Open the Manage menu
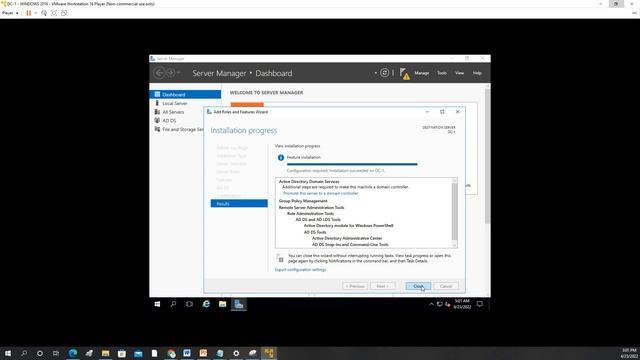The width and height of the screenshot is (640, 360). click(x=422, y=73)
